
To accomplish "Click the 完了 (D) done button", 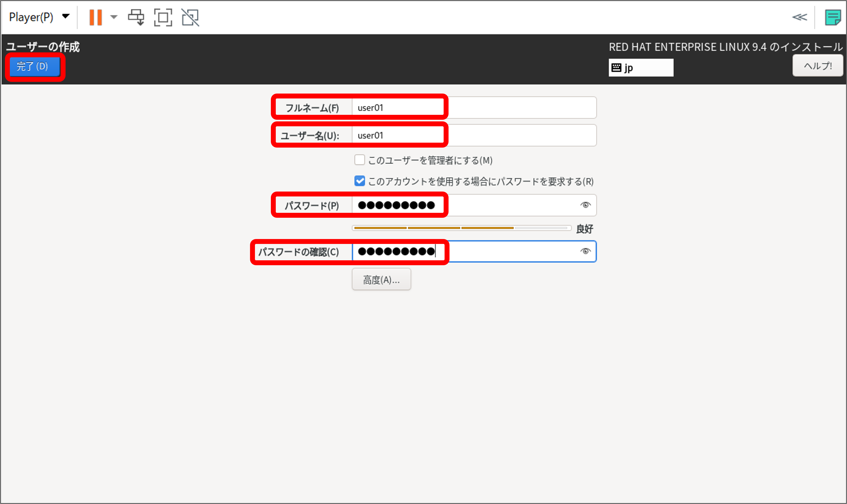I will pos(34,66).
